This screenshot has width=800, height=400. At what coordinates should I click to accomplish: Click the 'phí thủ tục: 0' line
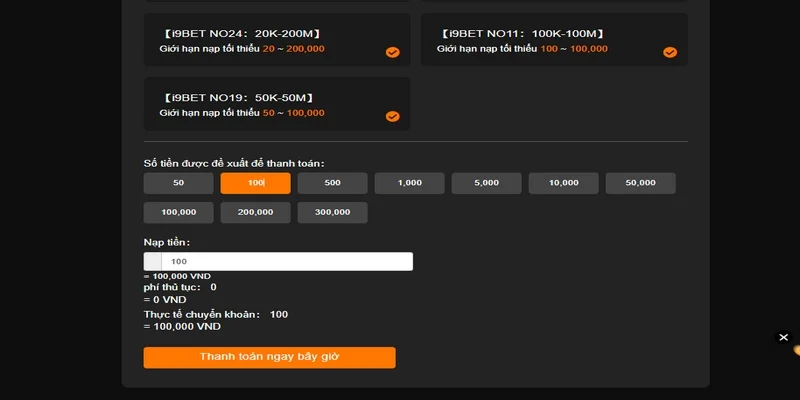[x=180, y=287]
